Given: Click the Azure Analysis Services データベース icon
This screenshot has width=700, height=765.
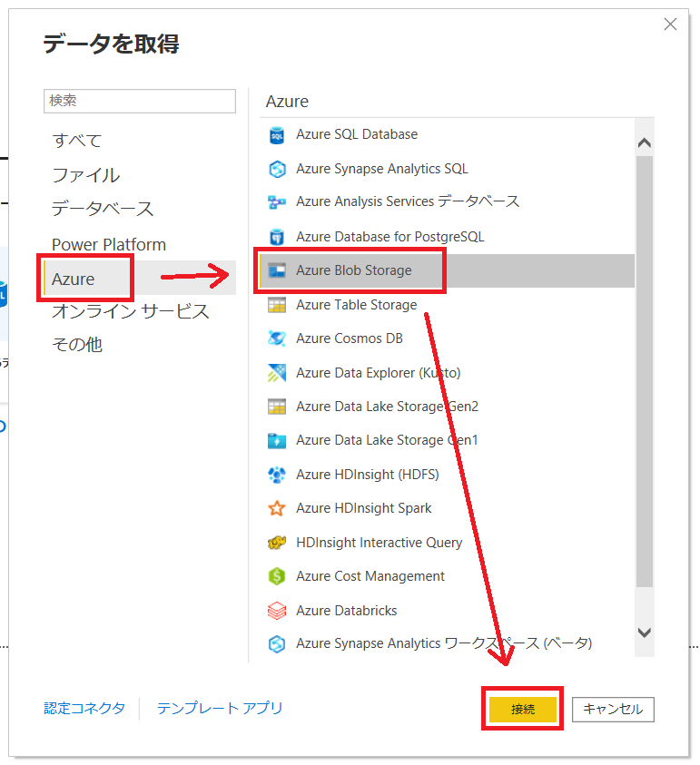Looking at the screenshot, I should click(277, 202).
